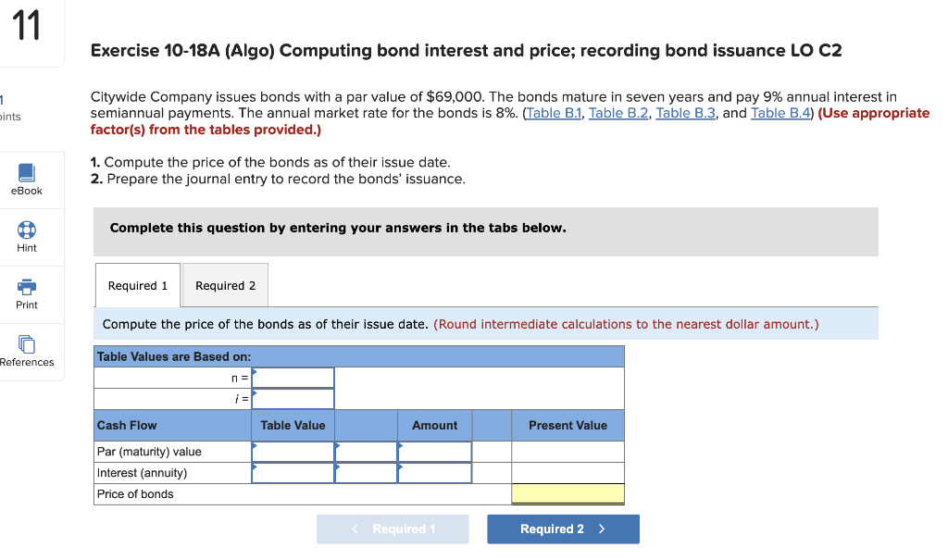Click the yellow Price of bonds cell
This screenshot has width=948, height=560.
568,493
